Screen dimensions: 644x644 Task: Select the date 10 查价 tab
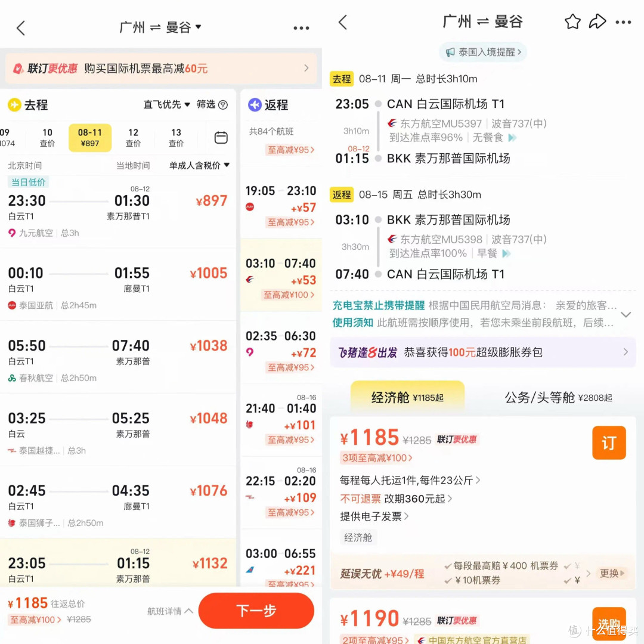(47, 138)
